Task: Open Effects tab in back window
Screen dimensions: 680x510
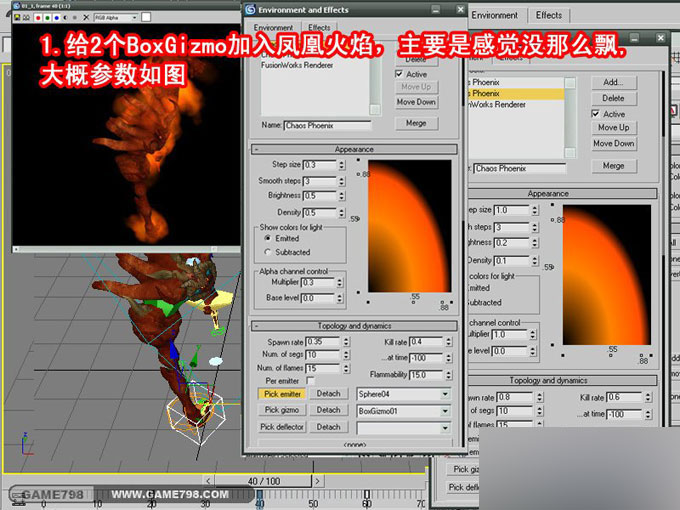Action: click(549, 15)
